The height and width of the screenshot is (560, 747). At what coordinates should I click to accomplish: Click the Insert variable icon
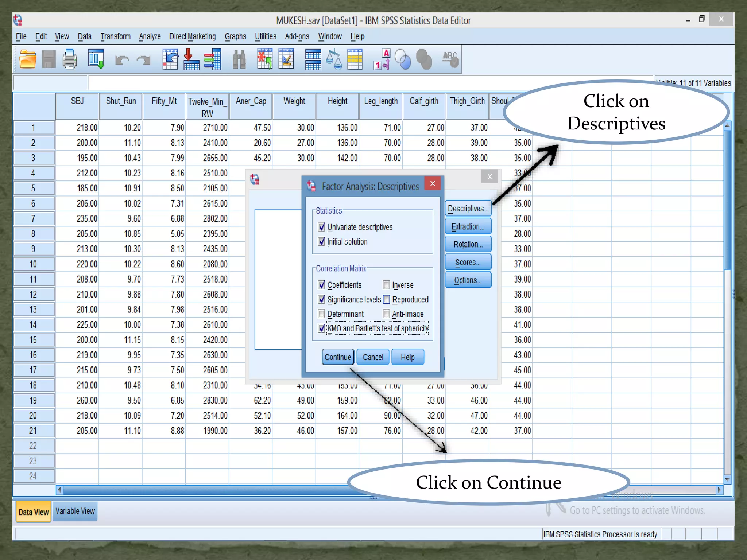click(x=286, y=59)
